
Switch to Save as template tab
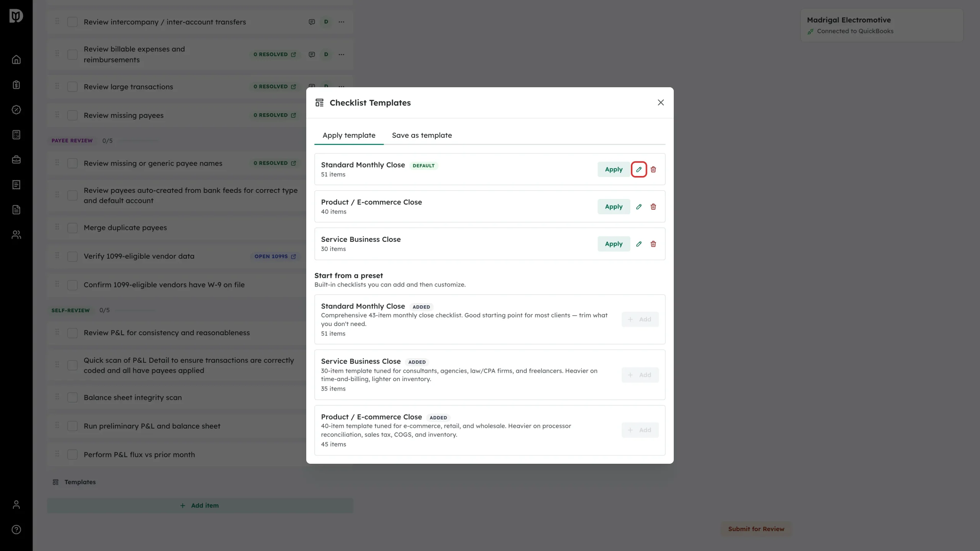tap(422, 135)
